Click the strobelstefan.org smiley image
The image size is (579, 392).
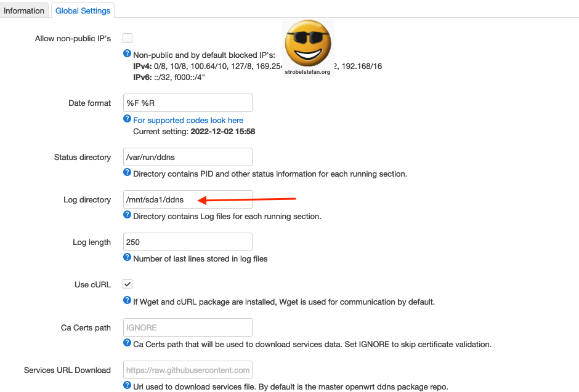pyautogui.click(x=308, y=44)
